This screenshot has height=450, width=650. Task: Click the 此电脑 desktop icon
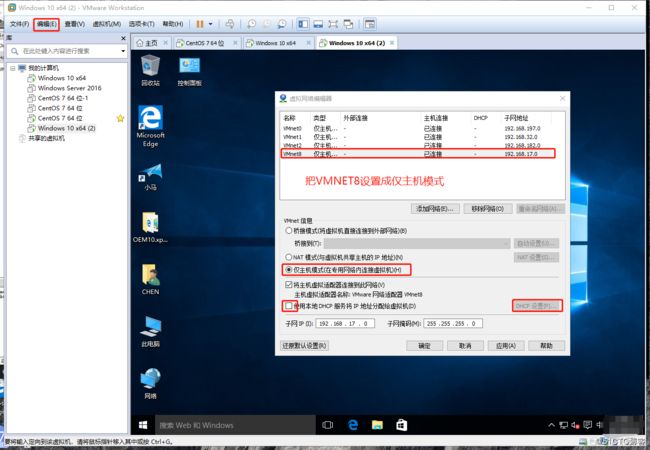click(x=150, y=331)
